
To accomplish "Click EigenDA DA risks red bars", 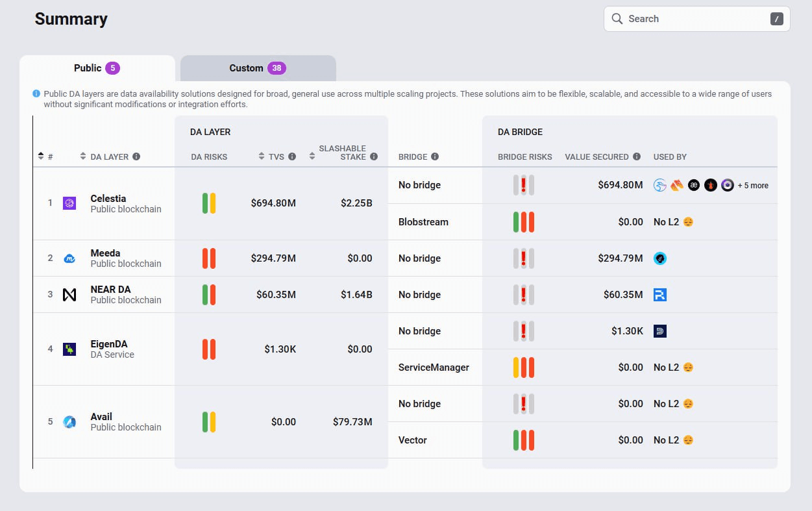I will coord(209,349).
